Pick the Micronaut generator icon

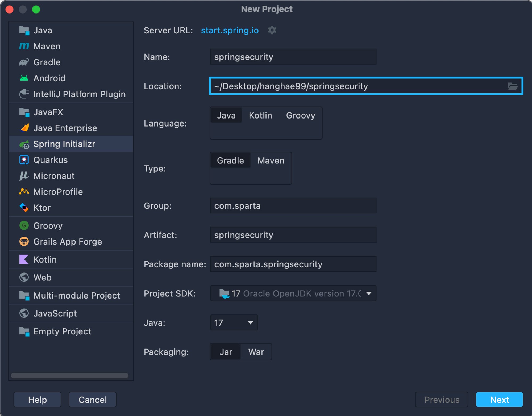click(x=24, y=176)
